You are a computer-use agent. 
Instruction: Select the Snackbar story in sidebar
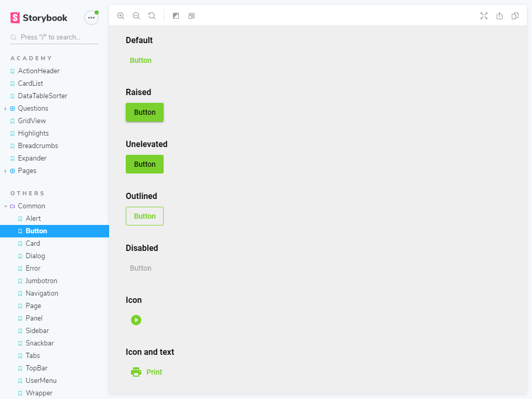tap(39, 343)
